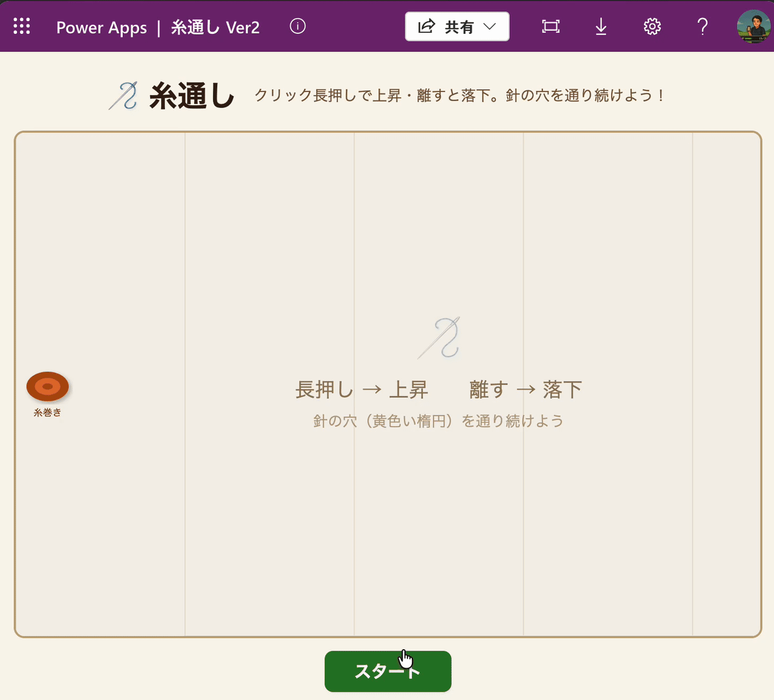Open the user account avatar
This screenshot has height=700, width=774.
tap(753, 27)
